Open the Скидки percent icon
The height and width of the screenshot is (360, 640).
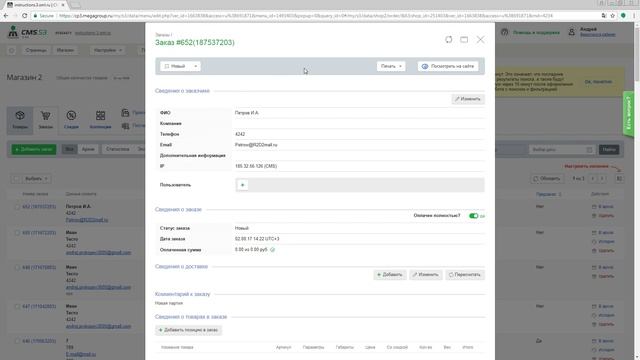coord(71,120)
